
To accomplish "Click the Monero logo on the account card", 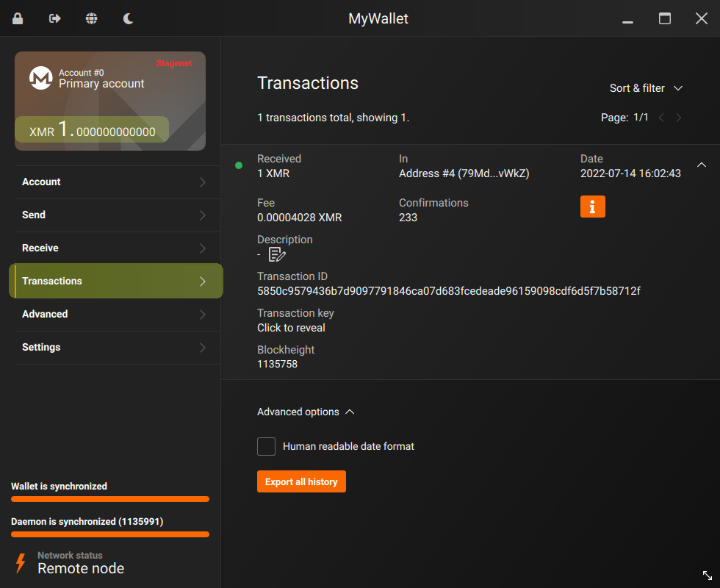I will pyautogui.click(x=40, y=78).
